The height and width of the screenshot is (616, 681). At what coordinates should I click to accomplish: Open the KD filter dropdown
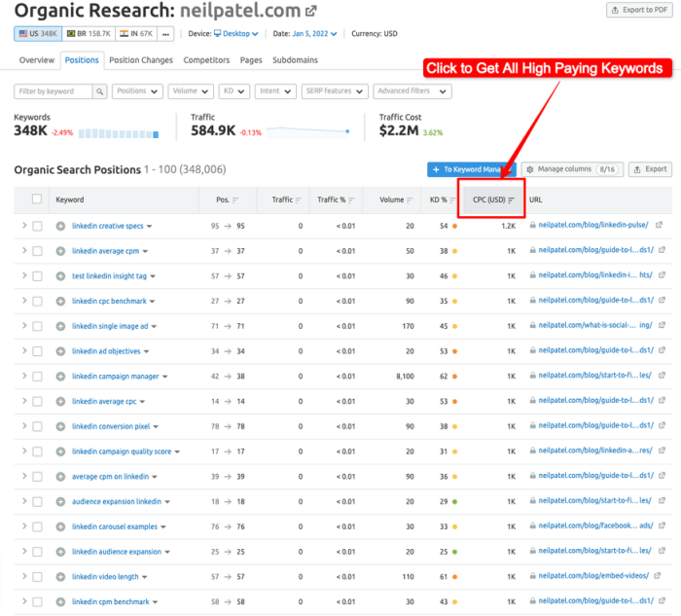pyautogui.click(x=234, y=91)
